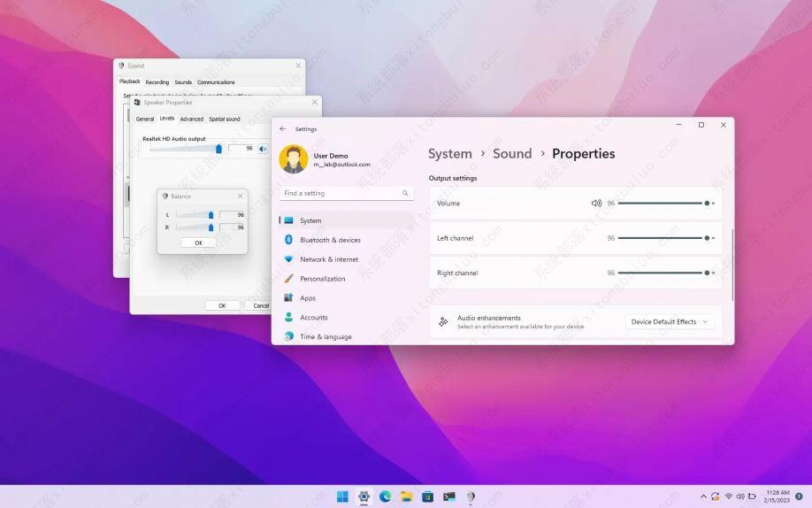Switch to the Advanced tab

[191, 119]
